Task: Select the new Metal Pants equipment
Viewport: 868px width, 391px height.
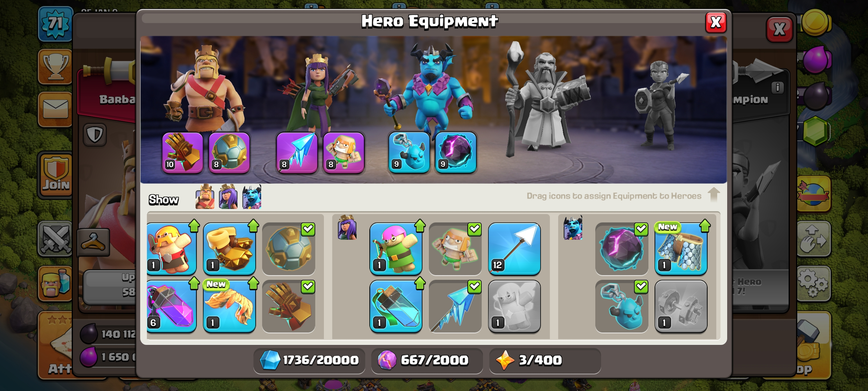Action: 681,249
